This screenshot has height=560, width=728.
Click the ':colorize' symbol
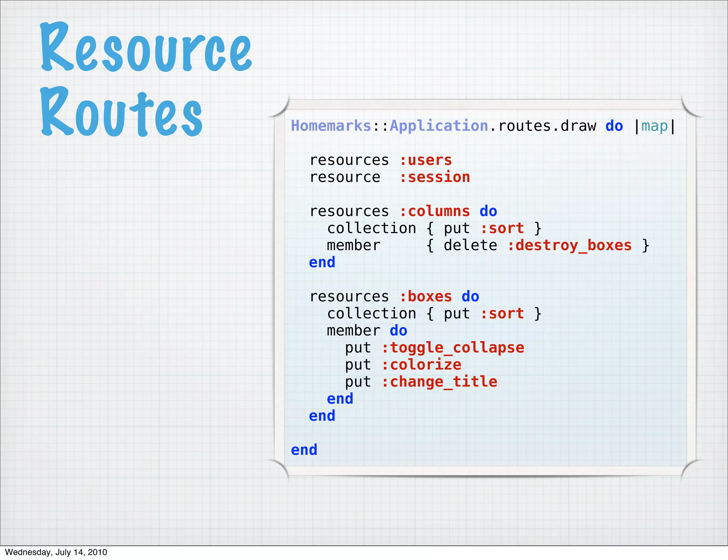click(x=421, y=365)
